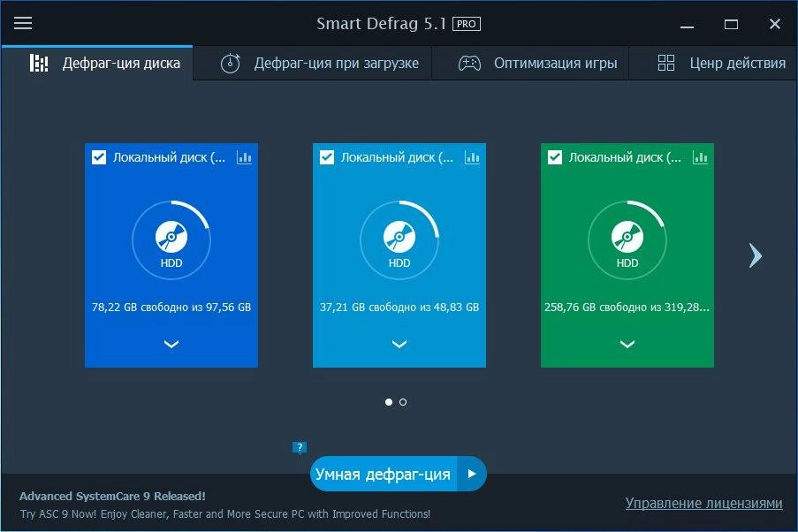This screenshot has height=532, width=798.
Task: Click the four-squares action center icon
Action: (666, 63)
